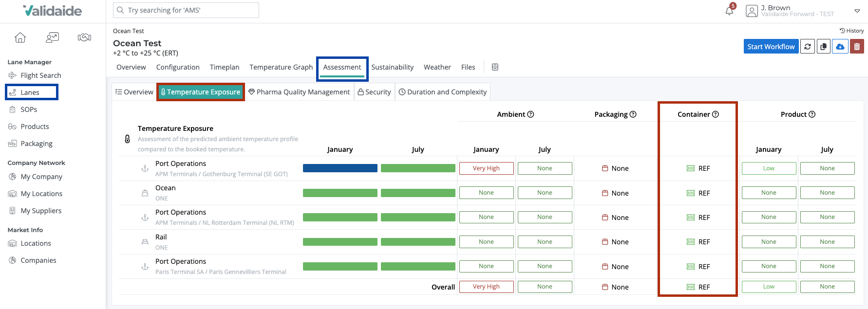
Task: Click Very High badge in Gothenburg row
Action: tap(486, 168)
